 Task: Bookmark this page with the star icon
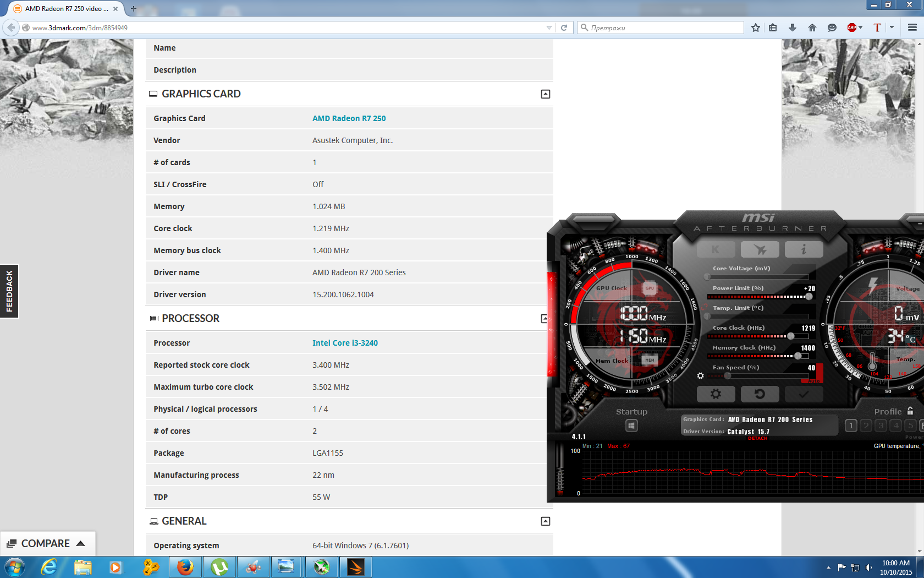click(x=756, y=28)
